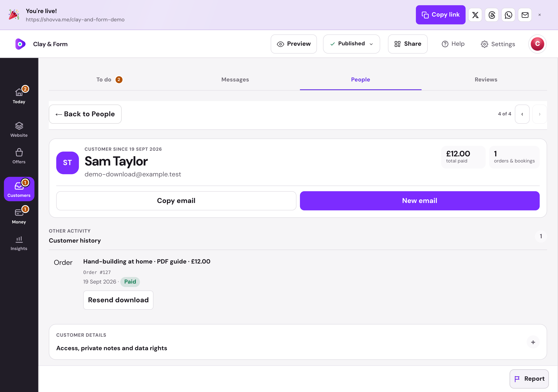558x392 pixels.
Task: Click the Customer history count badge
Action: [x=541, y=236]
